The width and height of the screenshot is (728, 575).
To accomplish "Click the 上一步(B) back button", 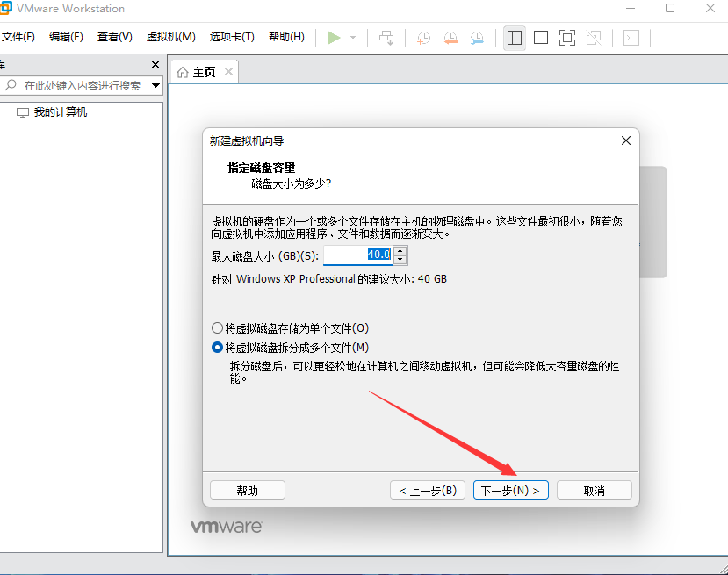I will click(x=426, y=491).
